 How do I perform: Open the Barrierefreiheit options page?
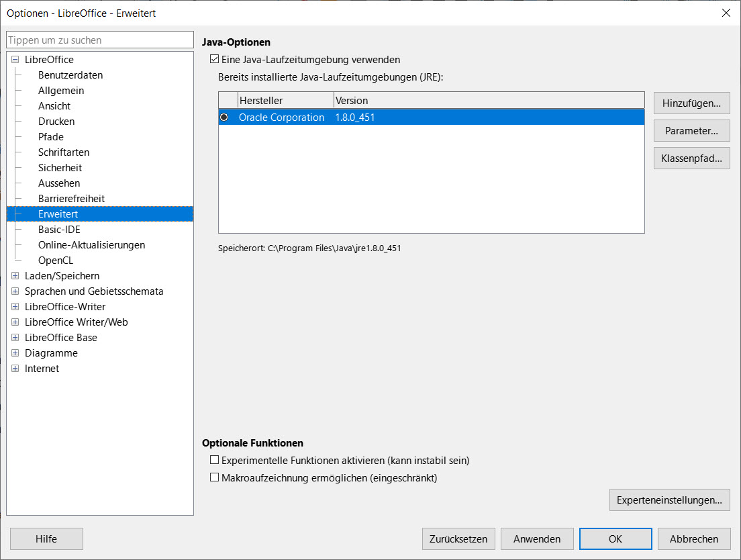71,199
